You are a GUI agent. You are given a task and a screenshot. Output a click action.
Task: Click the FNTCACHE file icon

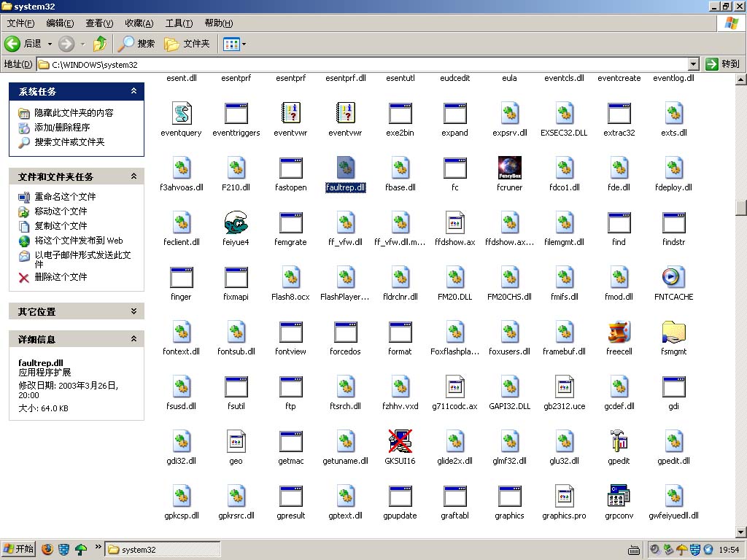coord(673,278)
